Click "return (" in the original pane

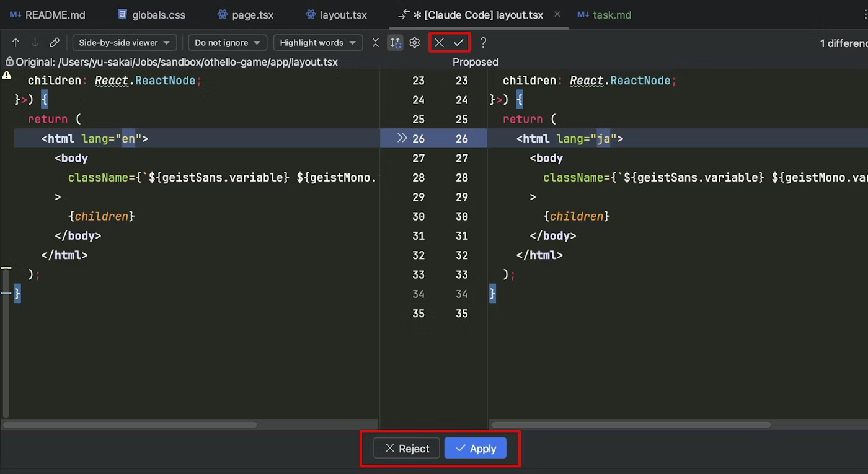click(55, 120)
